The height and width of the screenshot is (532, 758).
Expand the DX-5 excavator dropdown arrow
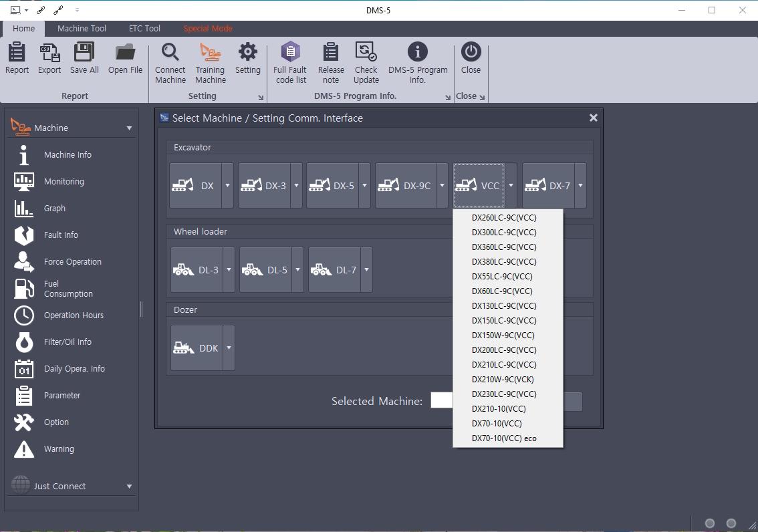tap(364, 186)
